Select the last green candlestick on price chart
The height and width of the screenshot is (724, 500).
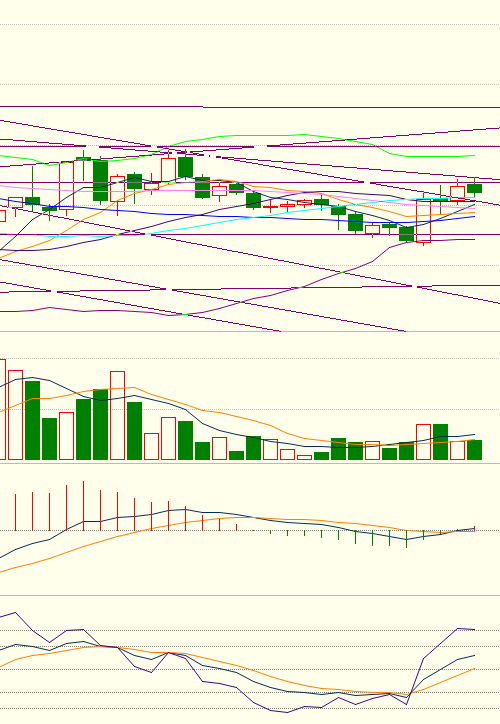click(475, 188)
